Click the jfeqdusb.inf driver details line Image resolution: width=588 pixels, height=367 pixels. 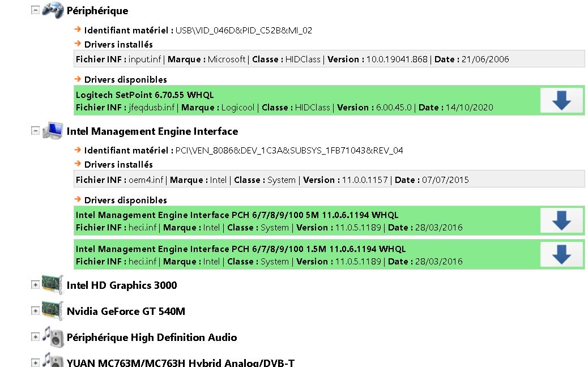click(284, 108)
